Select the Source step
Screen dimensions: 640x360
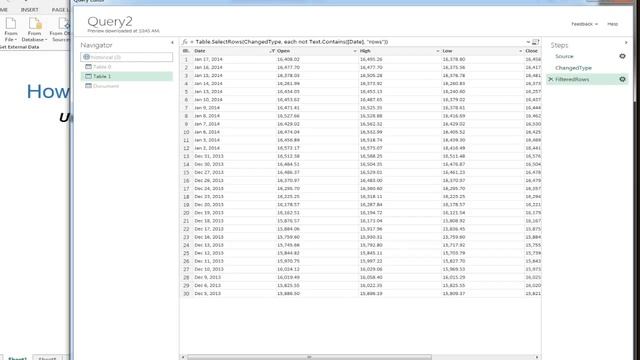pyautogui.click(x=564, y=56)
